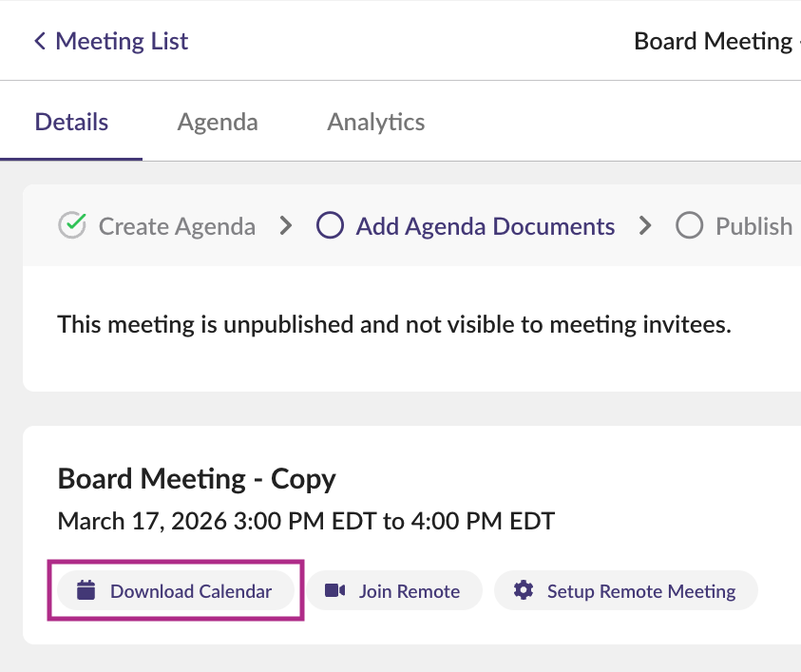This screenshot has width=801, height=672.
Task: Click the calendar icon in Download Calendar
Action: [86, 590]
